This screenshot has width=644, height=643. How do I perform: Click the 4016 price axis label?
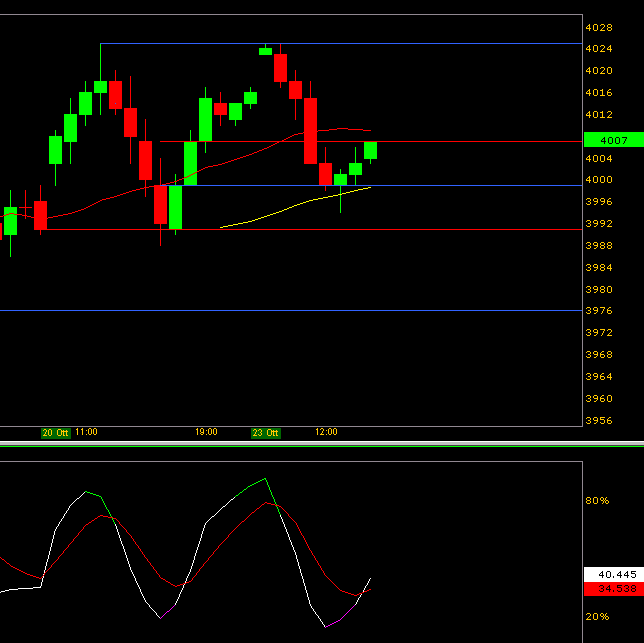pyautogui.click(x=598, y=92)
